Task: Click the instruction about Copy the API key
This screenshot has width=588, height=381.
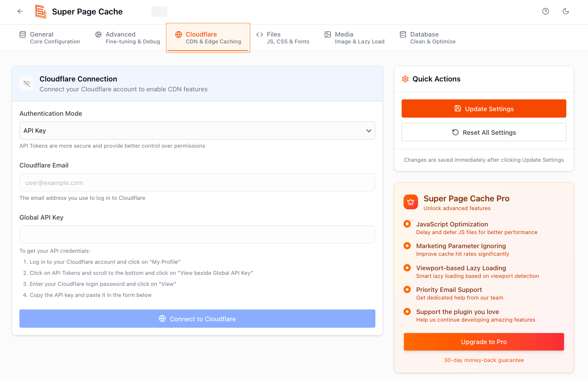Action: pos(87,295)
